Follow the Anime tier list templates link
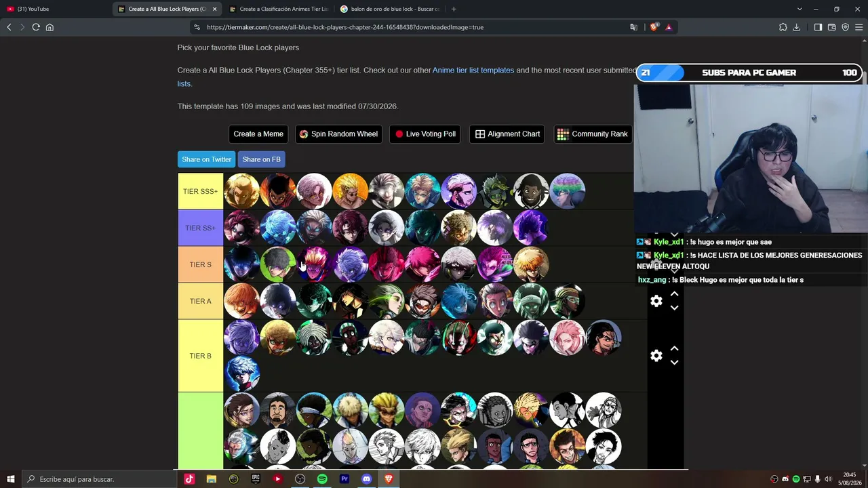 pyautogui.click(x=473, y=70)
